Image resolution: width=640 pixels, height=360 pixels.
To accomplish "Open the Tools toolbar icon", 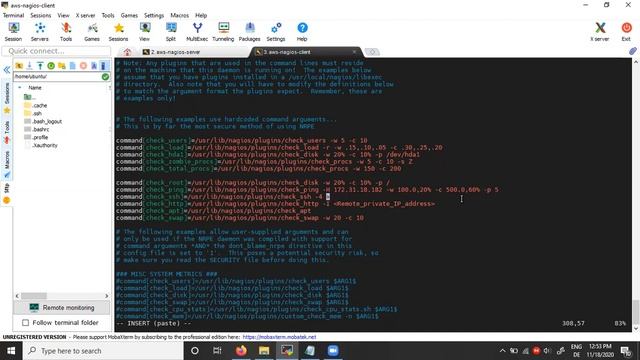I will click(66, 32).
